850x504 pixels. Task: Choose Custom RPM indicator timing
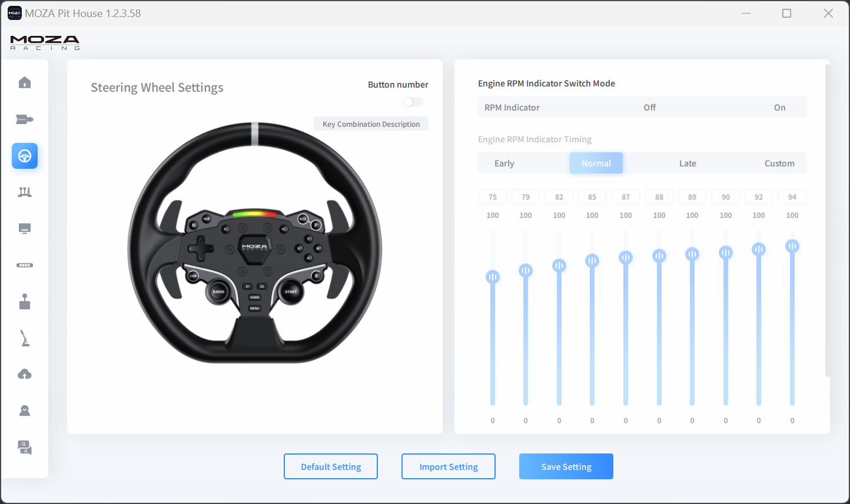pyautogui.click(x=779, y=163)
